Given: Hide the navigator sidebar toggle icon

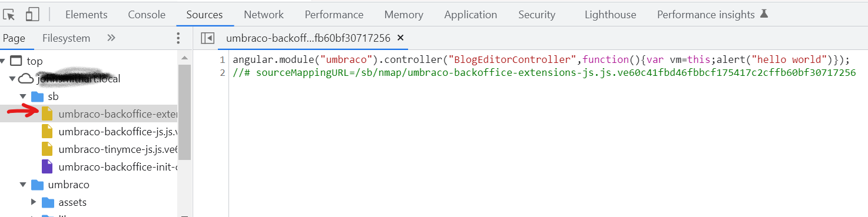Looking at the screenshot, I should point(207,38).
